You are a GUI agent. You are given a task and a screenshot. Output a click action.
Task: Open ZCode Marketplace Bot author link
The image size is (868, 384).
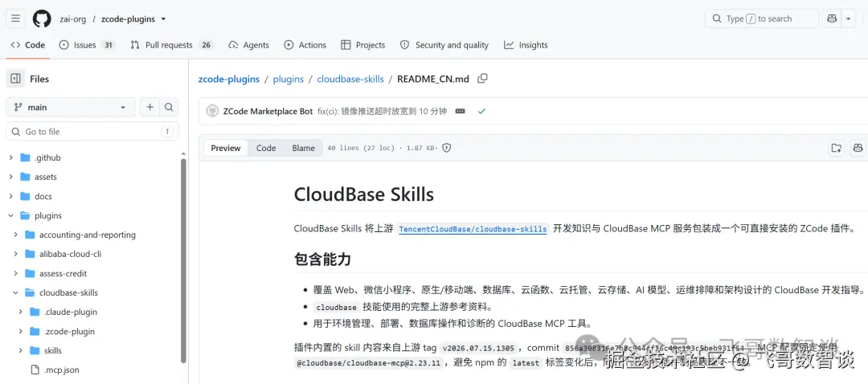click(268, 111)
